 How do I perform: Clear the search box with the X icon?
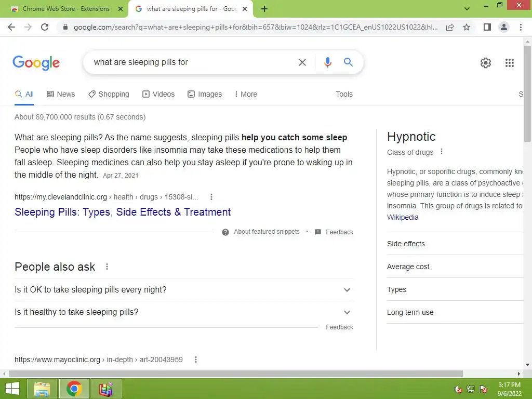(302, 62)
